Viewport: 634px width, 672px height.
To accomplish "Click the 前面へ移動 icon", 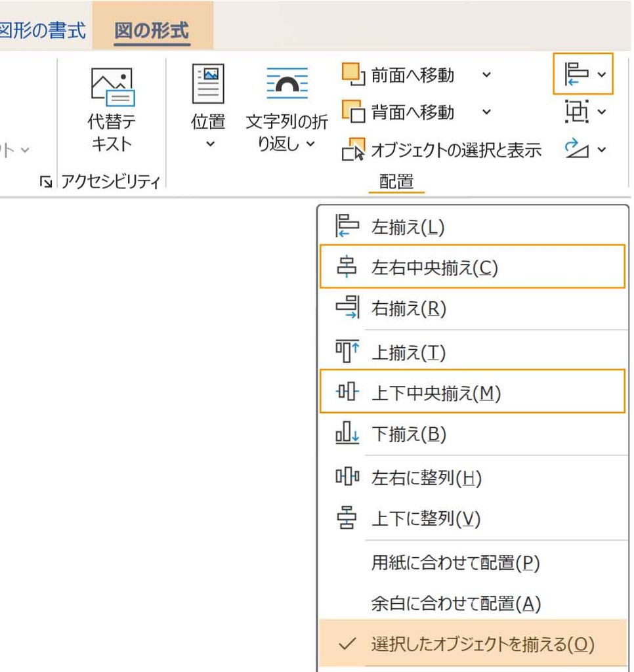I will tap(353, 75).
